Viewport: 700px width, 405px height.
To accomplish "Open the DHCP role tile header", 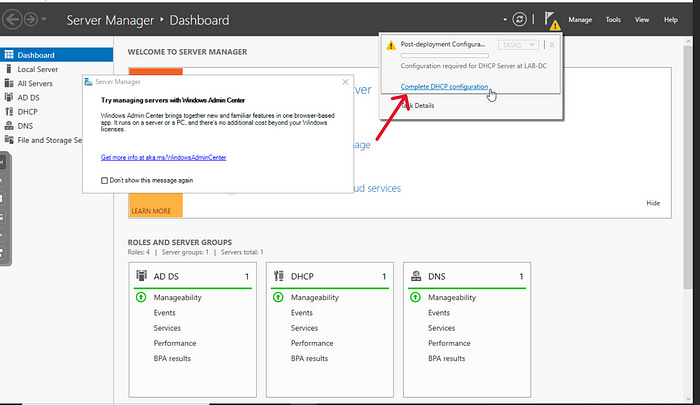I will click(x=330, y=276).
